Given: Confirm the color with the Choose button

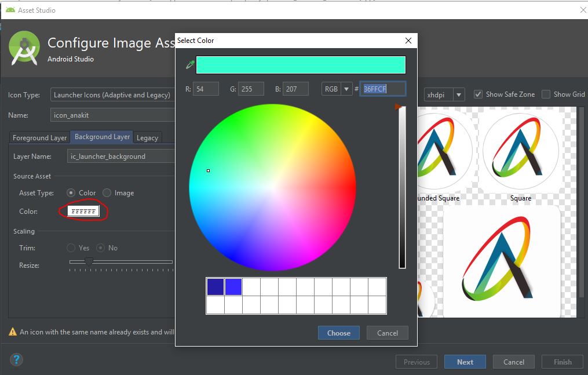Looking at the screenshot, I should point(338,333).
